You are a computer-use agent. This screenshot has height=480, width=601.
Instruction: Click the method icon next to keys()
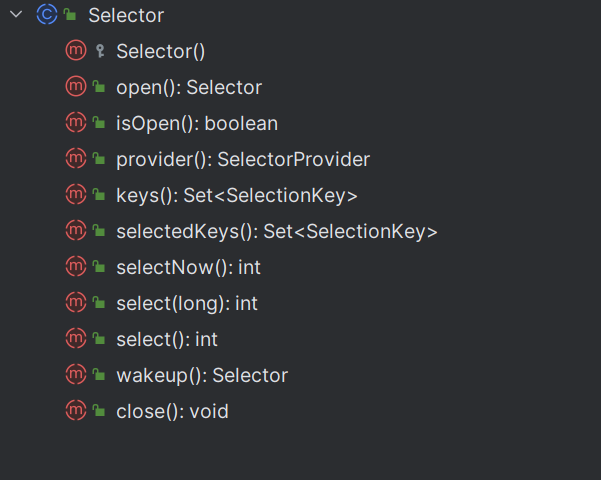click(75, 195)
